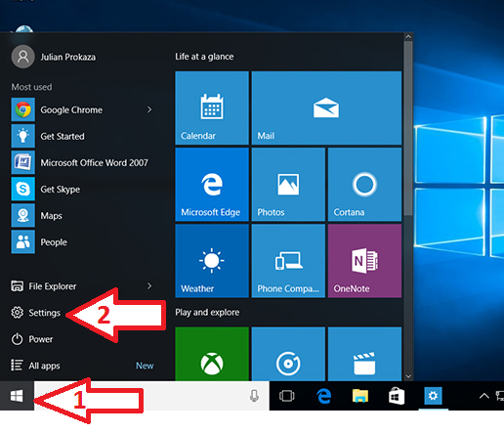
Task: Open the Mail tile
Action: click(326, 108)
